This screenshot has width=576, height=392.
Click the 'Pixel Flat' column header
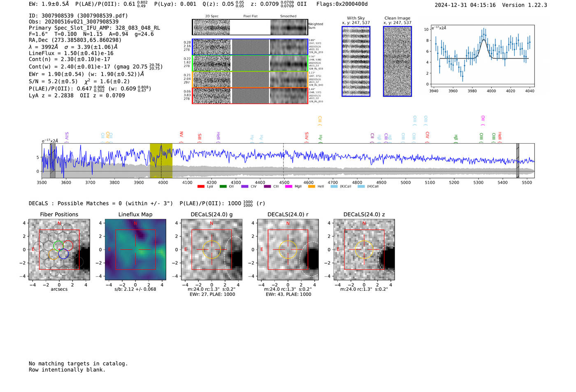click(x=250, y=16)
